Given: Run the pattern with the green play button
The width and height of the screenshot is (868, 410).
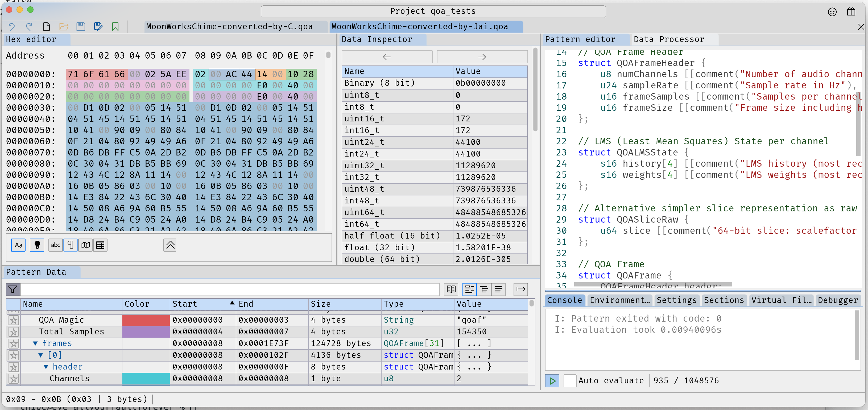Looking at the screenshot, I should coord(552,381).
